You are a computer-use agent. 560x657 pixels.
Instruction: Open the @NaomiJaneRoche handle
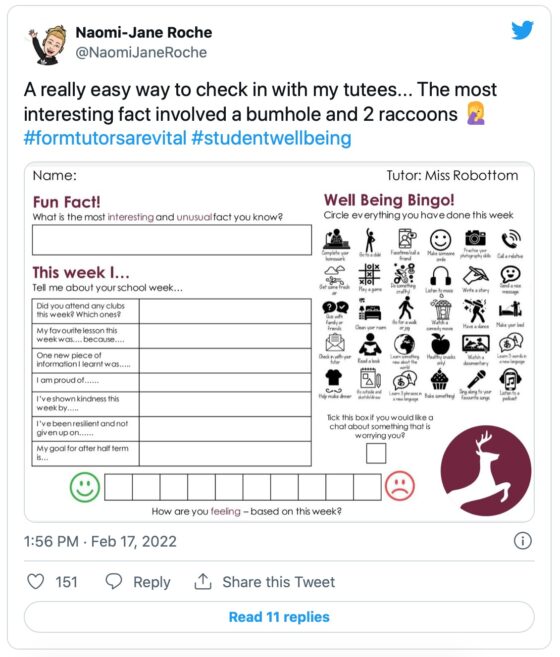click(141, 52)
